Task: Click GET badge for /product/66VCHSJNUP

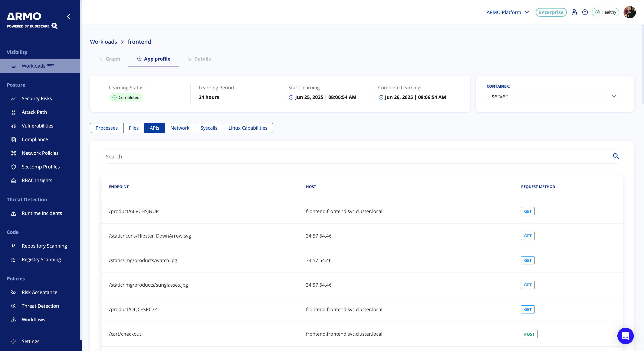Action: point(528,211)
